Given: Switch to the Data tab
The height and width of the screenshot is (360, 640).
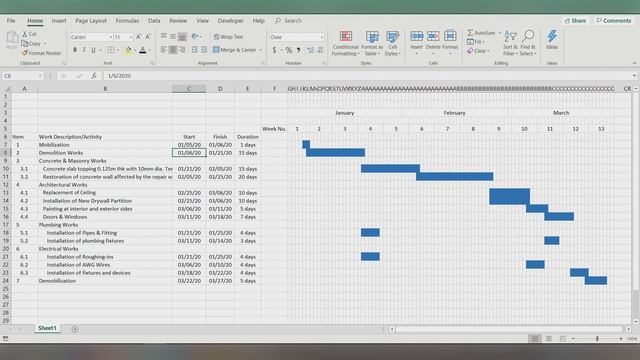Looking at the screenshot, I should click(154, 20).
